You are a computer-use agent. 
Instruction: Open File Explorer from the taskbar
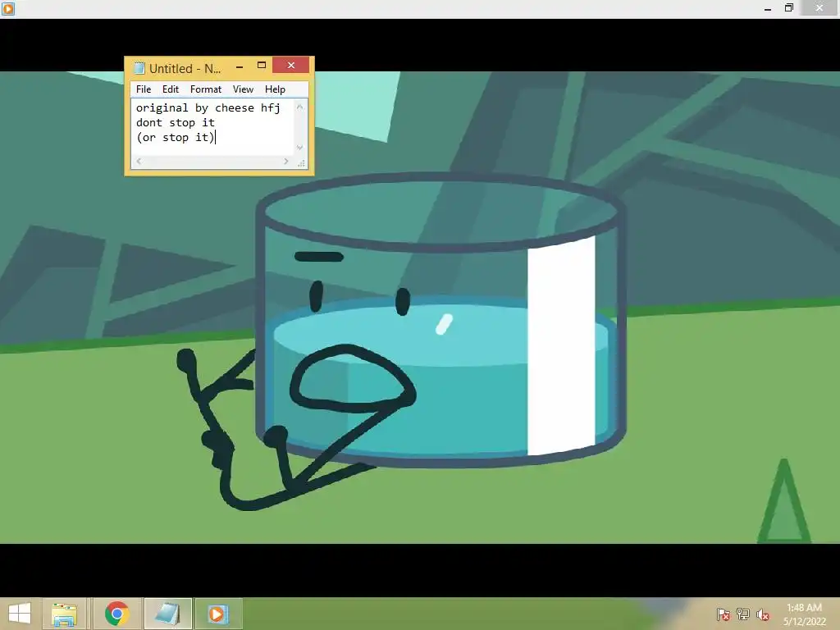(x=64, y=614)
